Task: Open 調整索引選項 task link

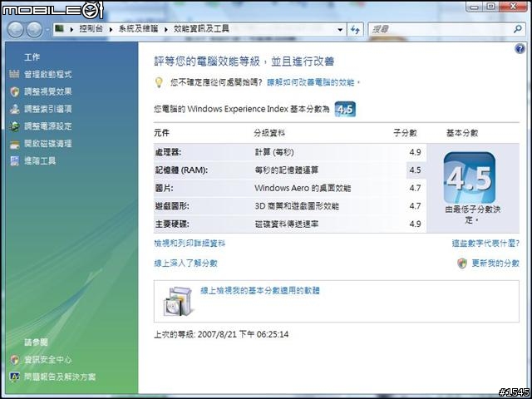Action: (x=48, y=109)
